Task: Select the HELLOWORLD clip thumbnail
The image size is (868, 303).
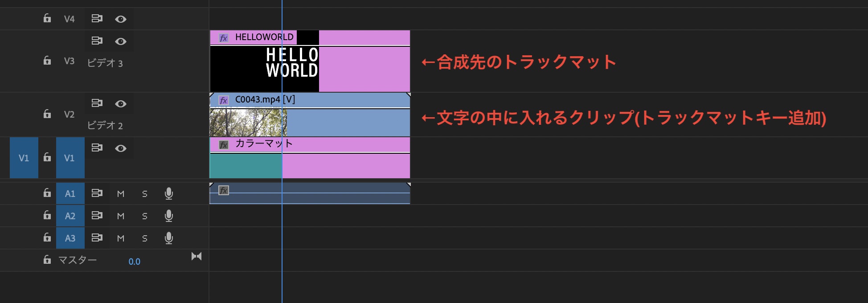Action: (x=264, y=69)
